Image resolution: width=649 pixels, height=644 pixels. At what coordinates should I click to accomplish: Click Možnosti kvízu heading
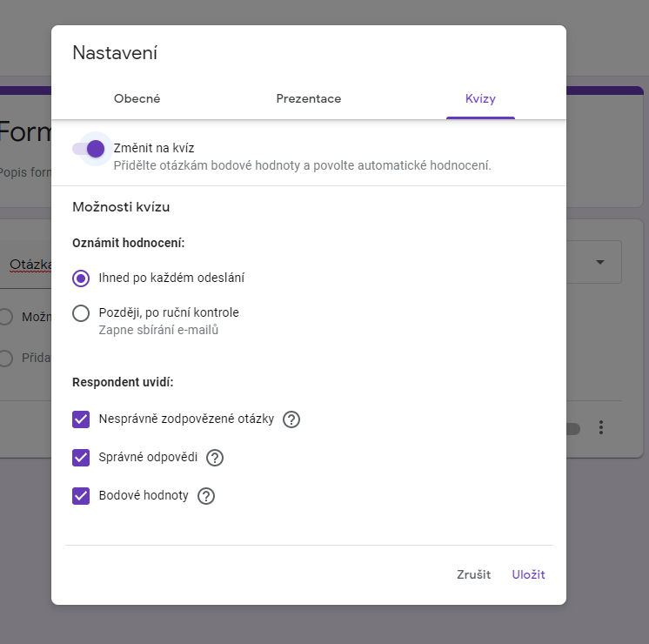pyautogui.click(x=121, y=206)
